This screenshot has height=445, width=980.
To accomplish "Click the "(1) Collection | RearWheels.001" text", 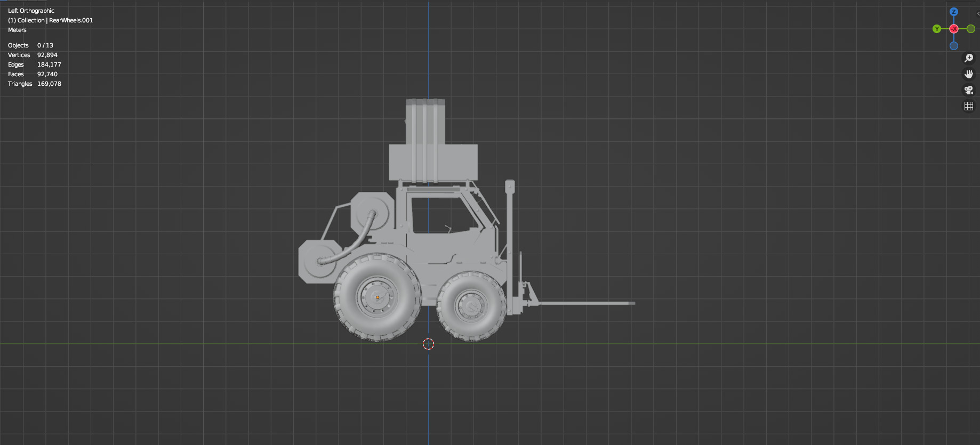I will click(50, 20).
